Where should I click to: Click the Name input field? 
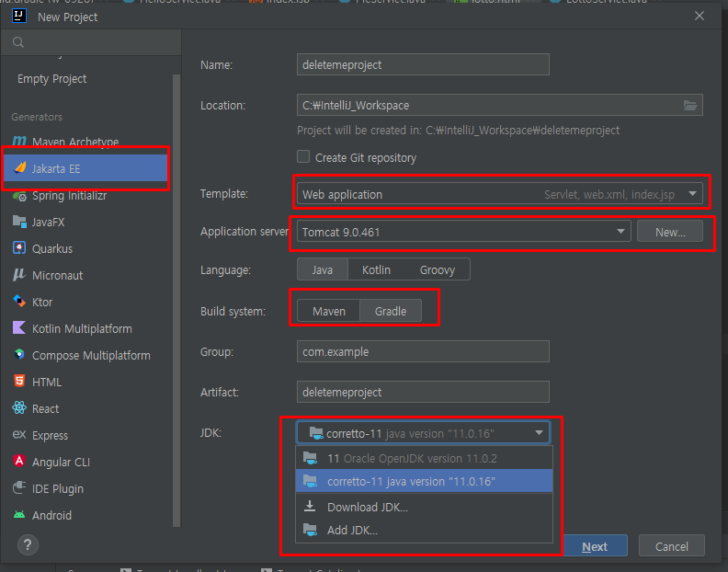coord(423,64)
